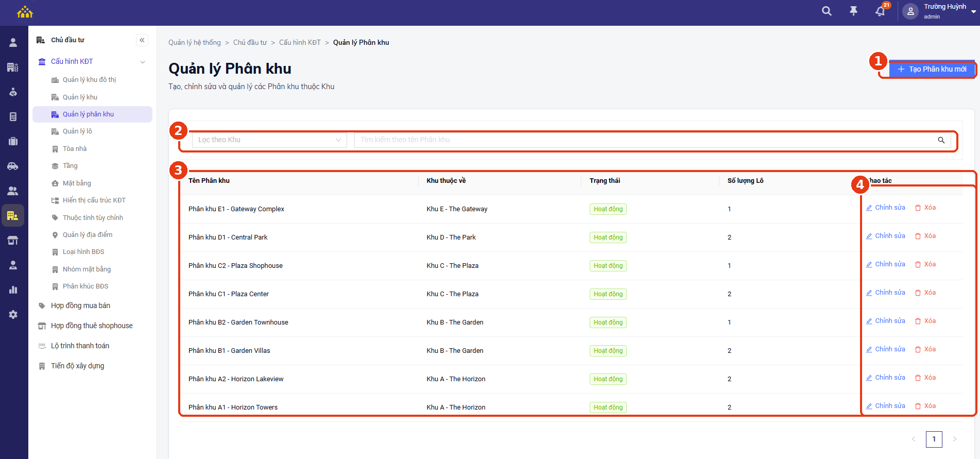Collapse sidebar with double-chevron icon
980x459 pixels.
pyautogui.click(x=142, y=40)
